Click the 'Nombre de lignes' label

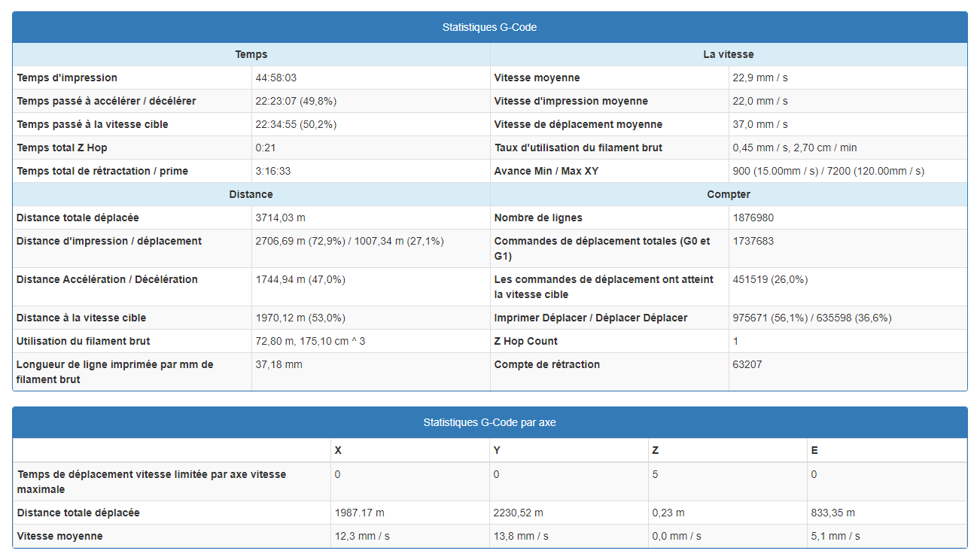pyautogui.click(x=538, y=218)
